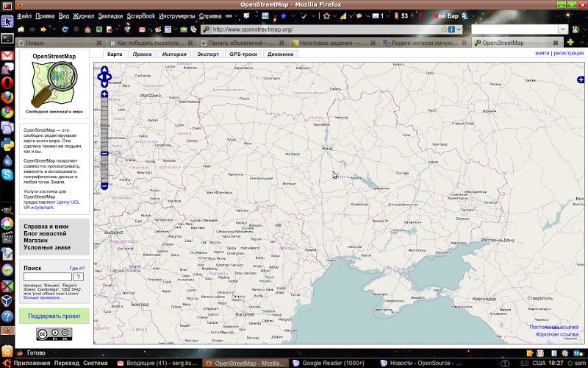This screenshot has width=588, height=368.
Task: Open the Закладки menu
Action: (x=111, y=16)
